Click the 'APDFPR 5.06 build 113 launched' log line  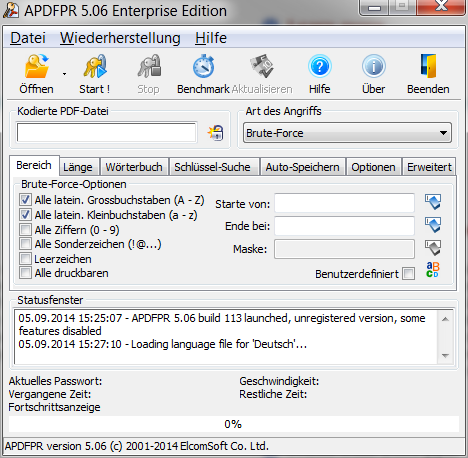(x=222, y=324)
